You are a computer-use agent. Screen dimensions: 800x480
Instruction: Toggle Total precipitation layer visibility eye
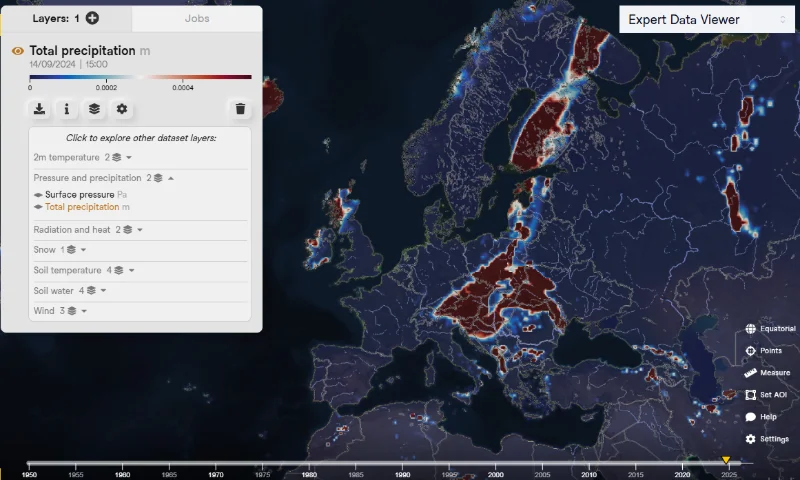[18, 51]
